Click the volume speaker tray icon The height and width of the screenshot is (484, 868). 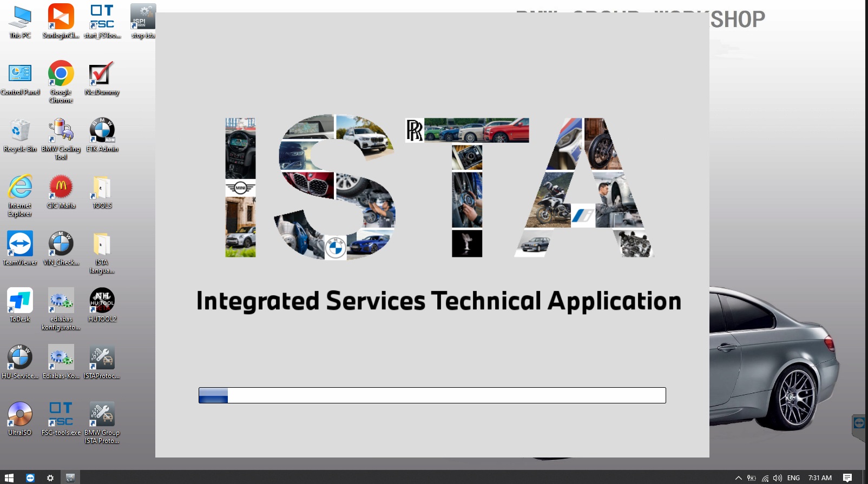pyautogui.click(x=778, y=478)
